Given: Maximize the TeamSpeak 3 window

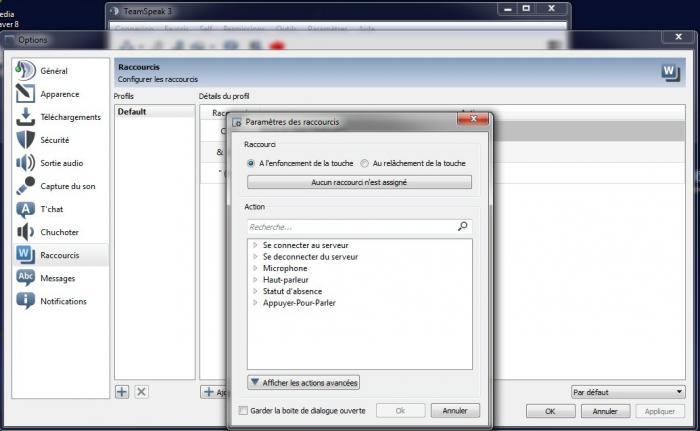Looking at the screenshot, I should click(526, 8).
